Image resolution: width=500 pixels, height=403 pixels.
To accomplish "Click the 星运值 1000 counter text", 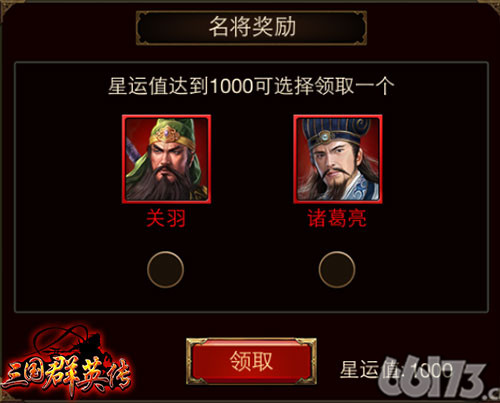I will point(396,370).
